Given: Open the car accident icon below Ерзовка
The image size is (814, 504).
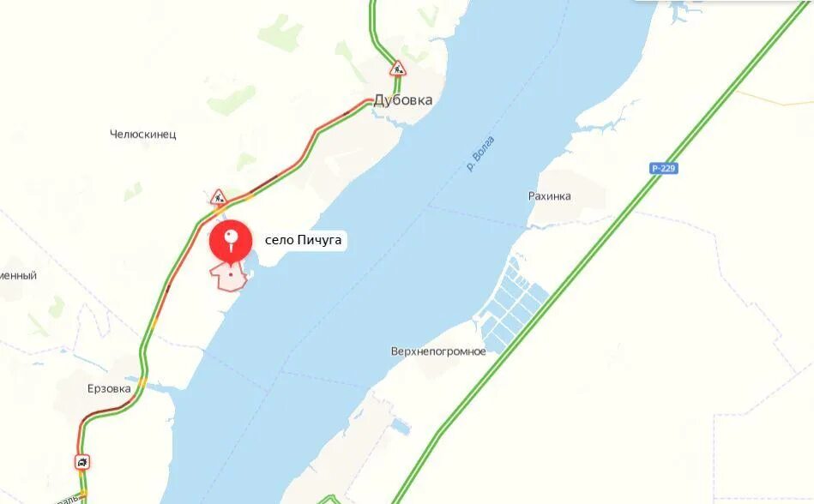Looking at the screenshot, I should [x=82, y=462].
